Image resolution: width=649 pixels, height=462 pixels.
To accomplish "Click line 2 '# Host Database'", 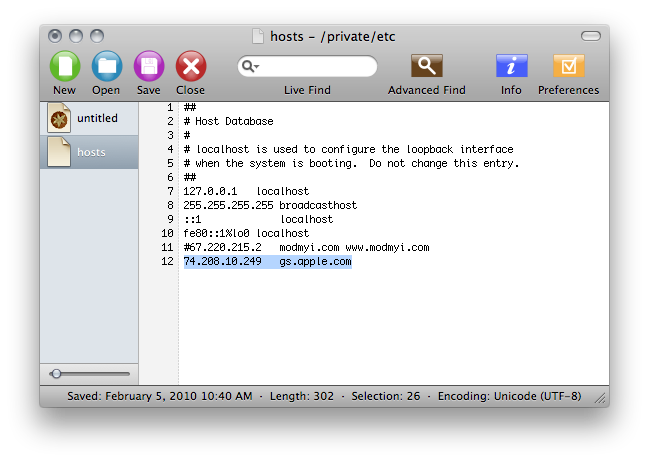I will [228, 121].
